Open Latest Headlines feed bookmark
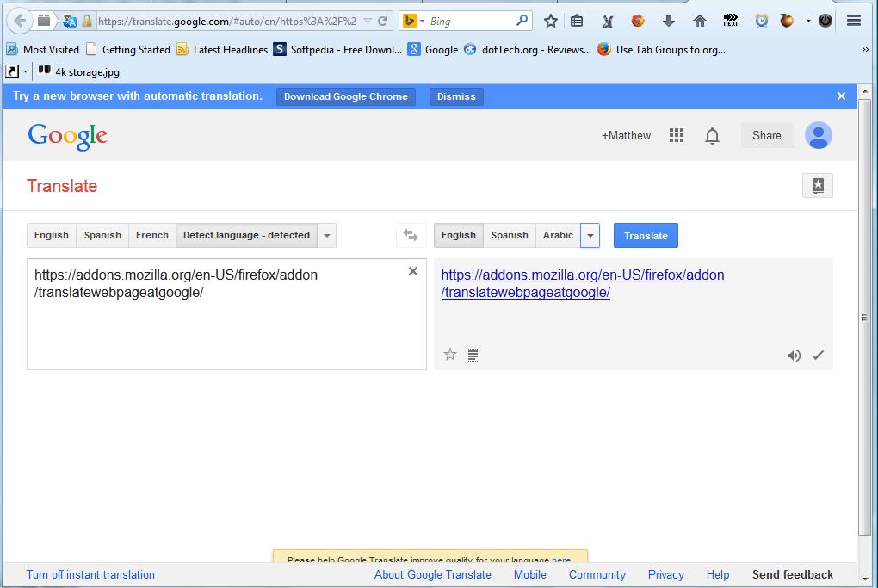This screenshot has width=878, height=588. point(222,49)
